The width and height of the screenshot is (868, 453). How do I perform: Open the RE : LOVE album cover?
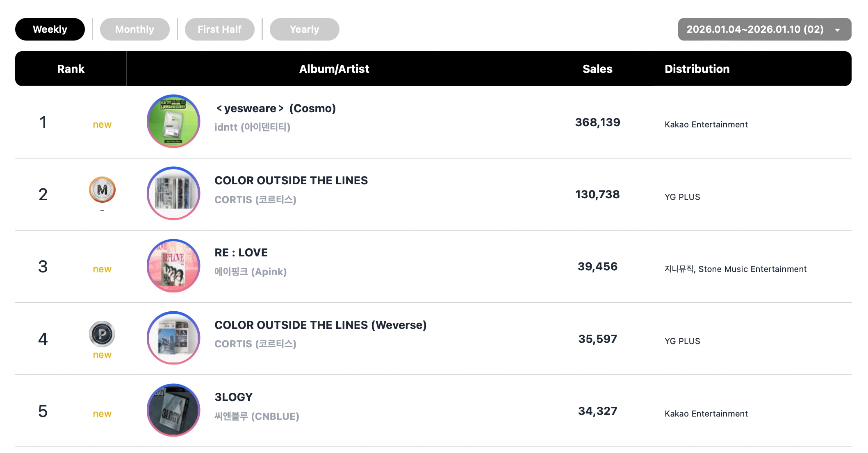point(173,266)
